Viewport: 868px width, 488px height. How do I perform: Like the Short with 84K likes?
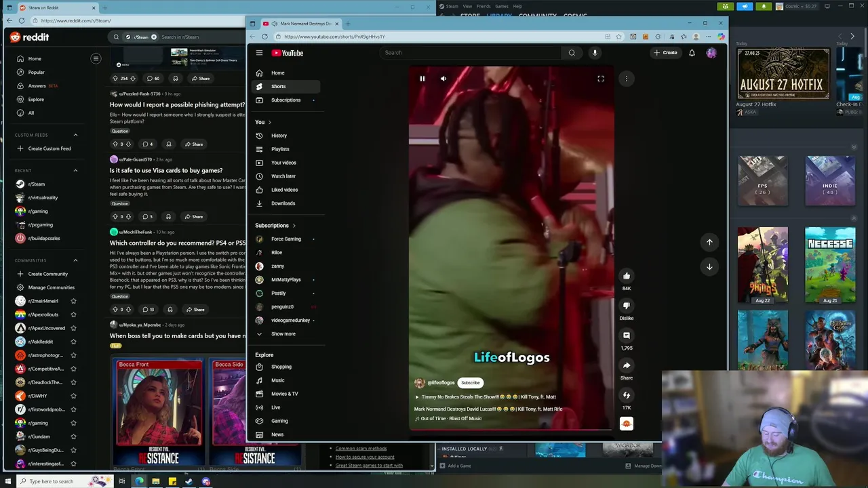tap(627, 276)
